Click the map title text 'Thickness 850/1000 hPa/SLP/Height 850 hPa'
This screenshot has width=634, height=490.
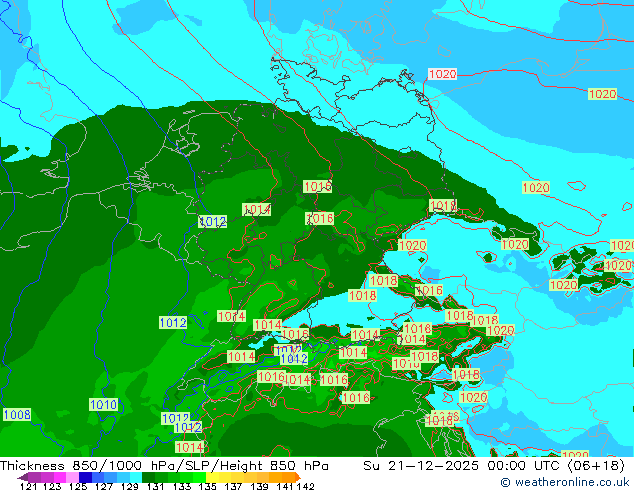pos(164,466)
